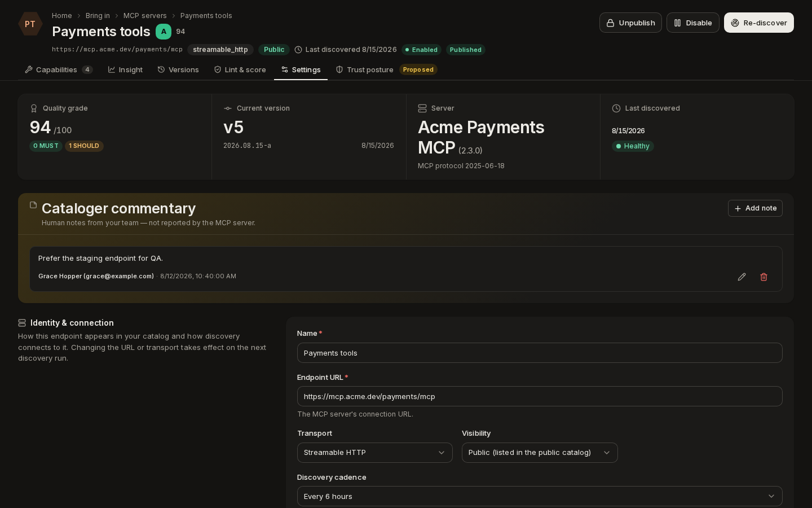Open the Transport dropdown
The image size is (812, 508).
click(x=374, y=453)
